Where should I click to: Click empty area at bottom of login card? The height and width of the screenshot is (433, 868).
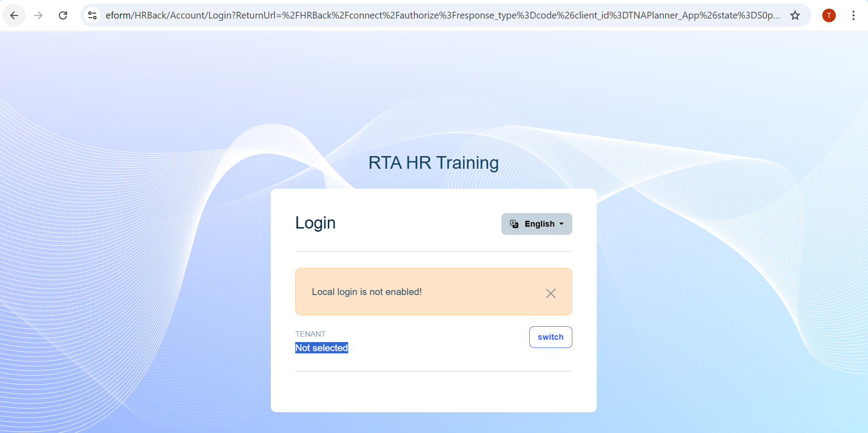(x=433, y=392)
